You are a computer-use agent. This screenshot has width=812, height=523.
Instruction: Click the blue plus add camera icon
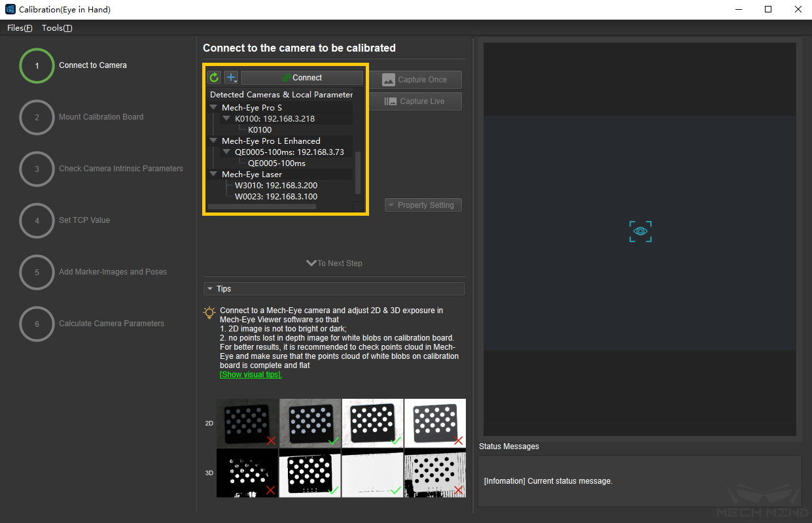(x=231, y=78)
